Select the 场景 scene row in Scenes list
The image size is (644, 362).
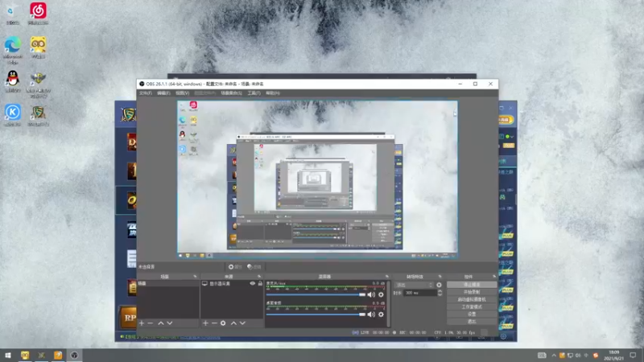point(168,284)
